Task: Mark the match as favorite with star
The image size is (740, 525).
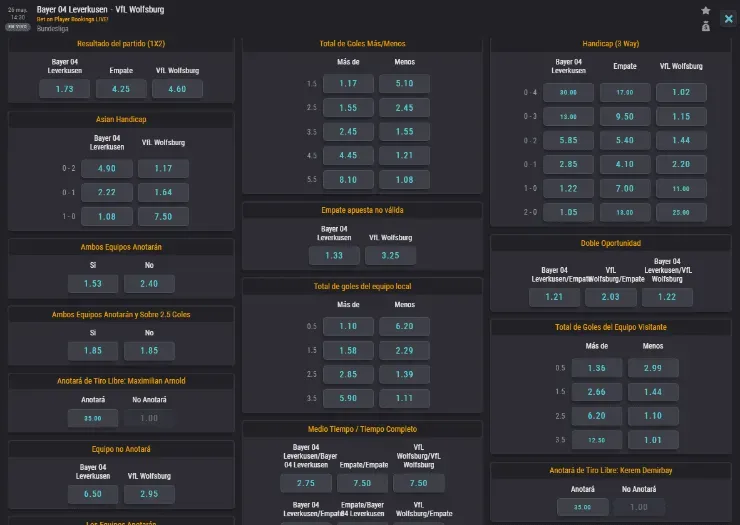Action: (x=706, y=10)
